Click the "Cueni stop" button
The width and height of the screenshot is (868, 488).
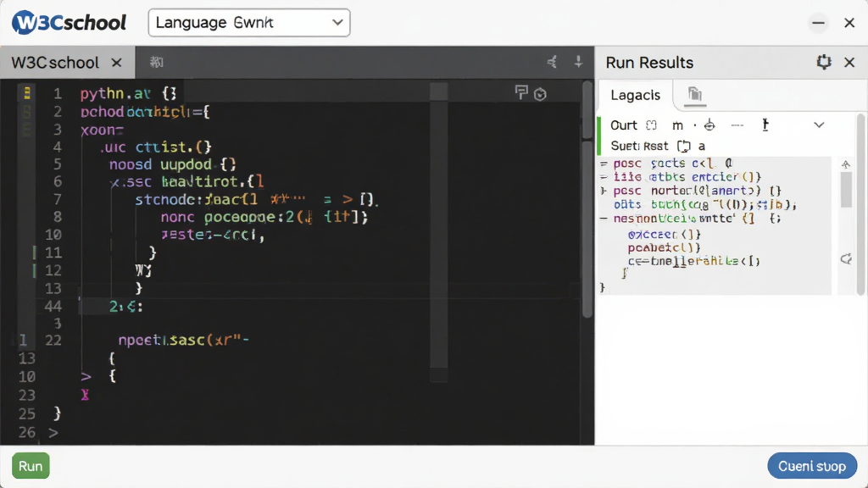pos(812,466)
